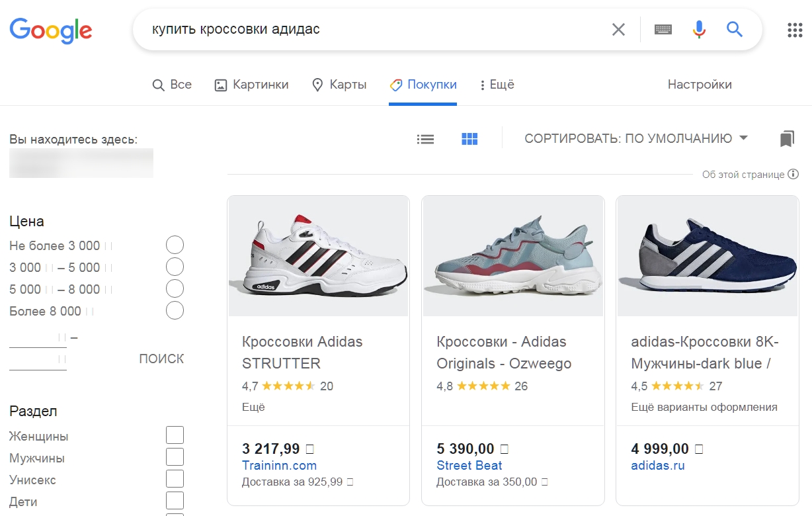Check the Унисекс checkbox
Screen dimensions: 812x516
point(175,479)
